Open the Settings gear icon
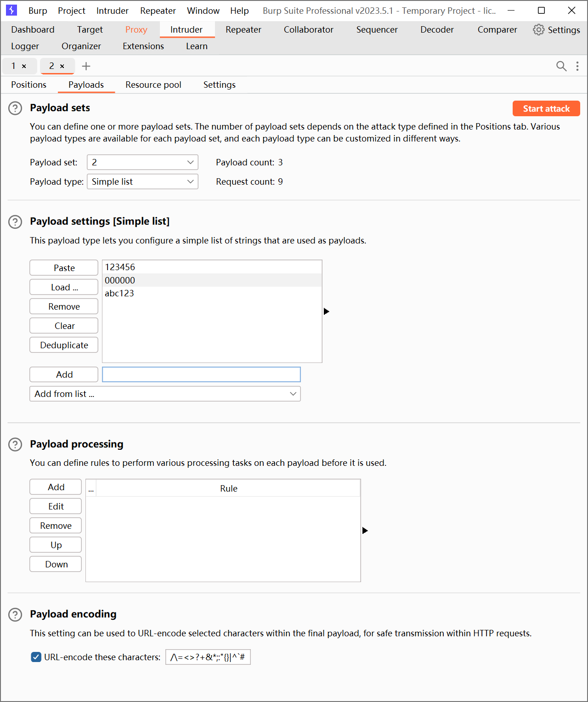This screenshot has width=588, height=702. click(x=538, y=30)
